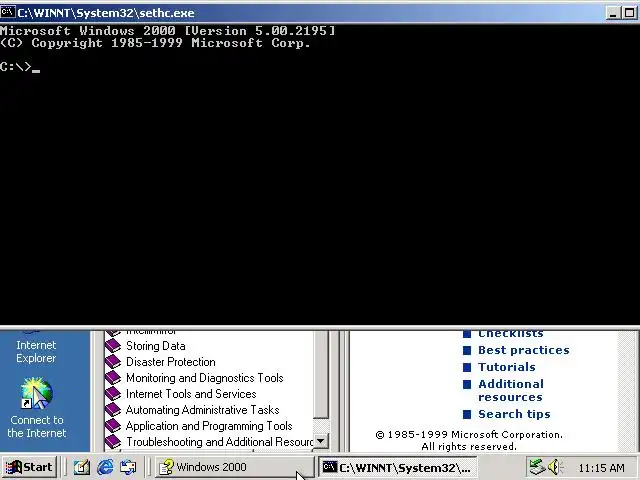Open the Tutorials link
Image resolution: width=640 pixels, height=480 pixels.
(507, 367)
